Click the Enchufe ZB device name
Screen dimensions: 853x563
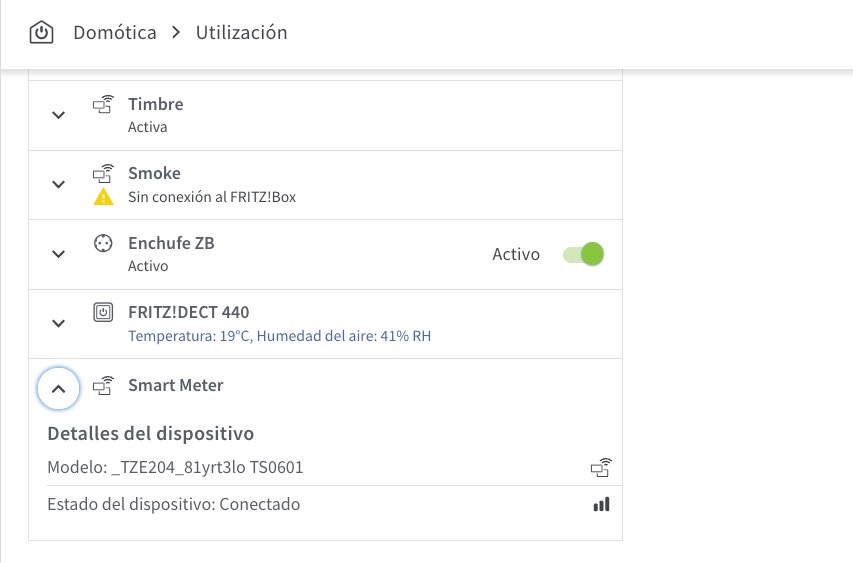click(x=171, y=243)
